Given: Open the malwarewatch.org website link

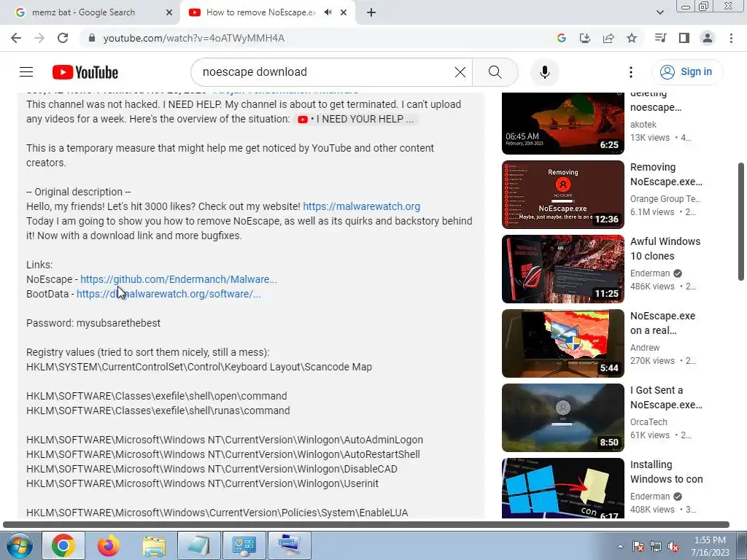Looking at the screenshot, I should 362,206.
